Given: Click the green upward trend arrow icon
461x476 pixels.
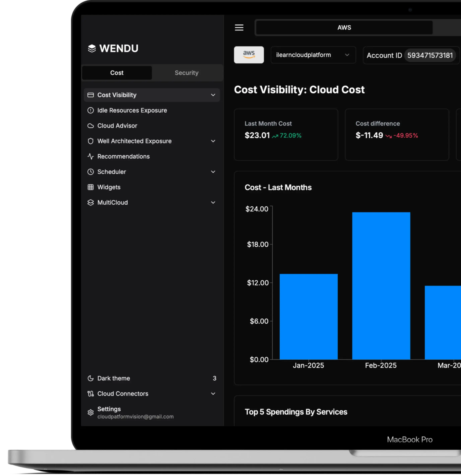Looking at the screenshot, I should [x=275, y=136].
